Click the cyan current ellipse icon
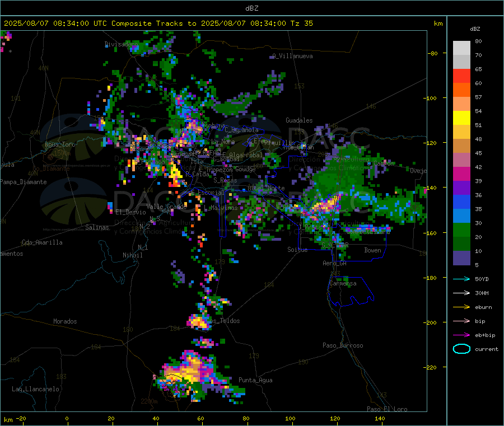Viewport: 504px width, 426px height. [x=461, y=349]
